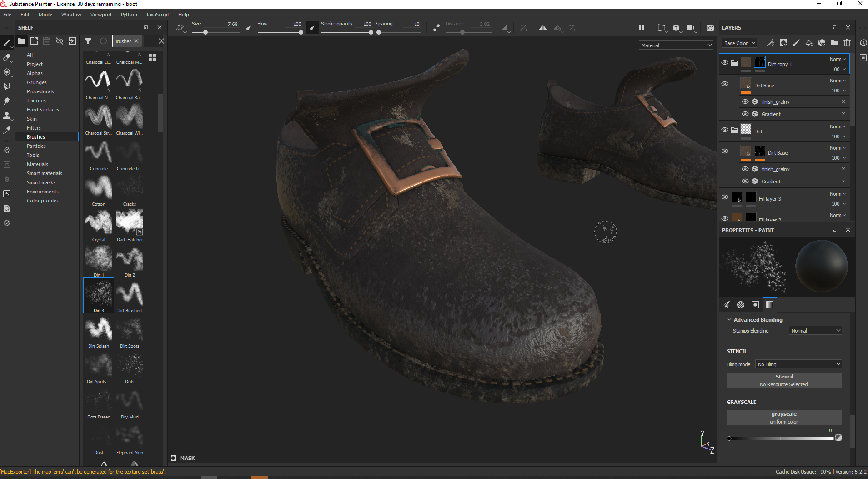Open brush properties tab icon
This screenshot has width=868, height=479.
pyautogui.click(x=727, y=305)
